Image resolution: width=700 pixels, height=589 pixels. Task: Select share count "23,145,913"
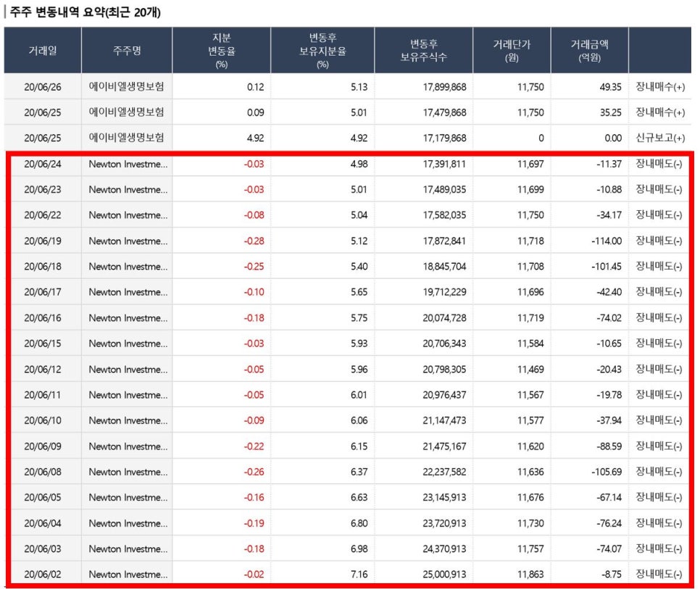click(x=445, y=498)
